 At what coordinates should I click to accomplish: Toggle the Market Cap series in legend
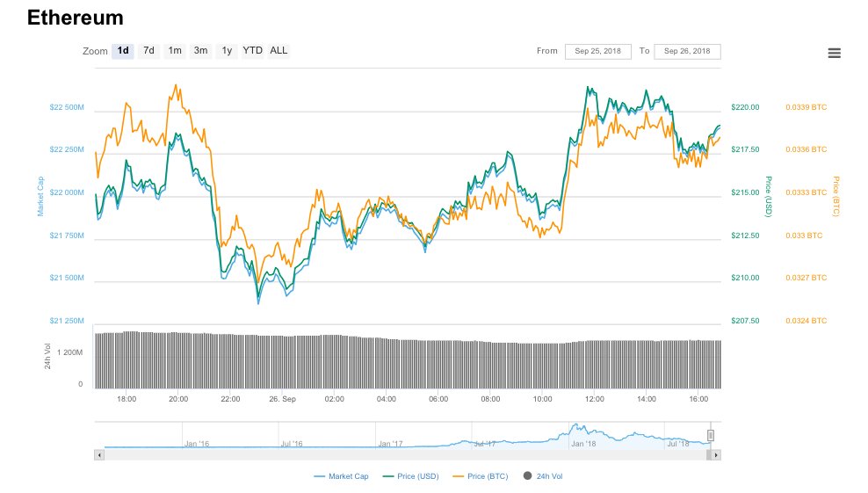coord(341,476)
